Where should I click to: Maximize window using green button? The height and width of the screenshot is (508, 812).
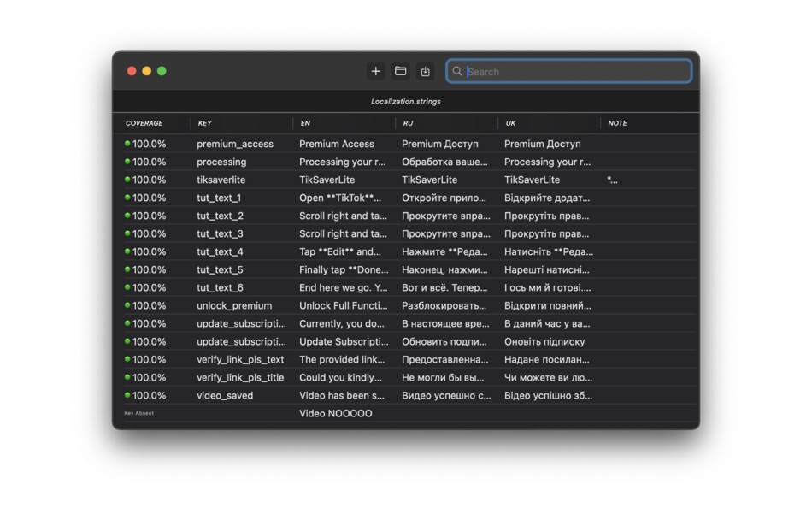click(162, 71)
